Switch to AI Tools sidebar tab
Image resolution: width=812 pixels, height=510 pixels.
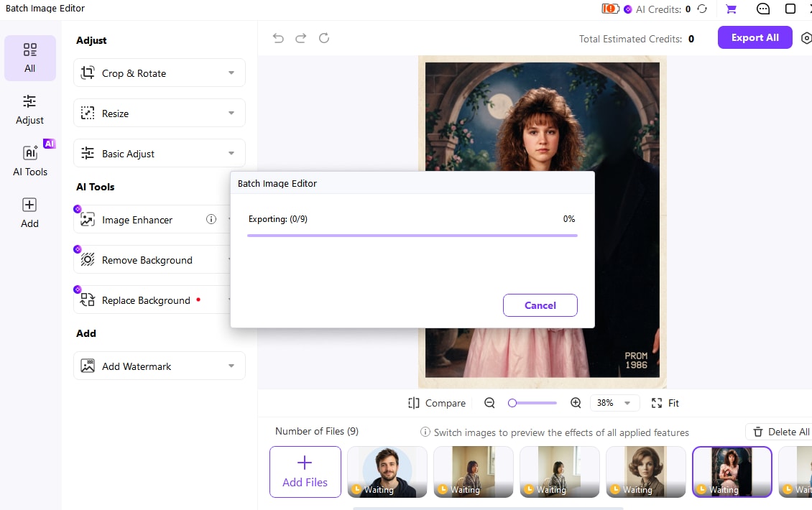[30, 162]
